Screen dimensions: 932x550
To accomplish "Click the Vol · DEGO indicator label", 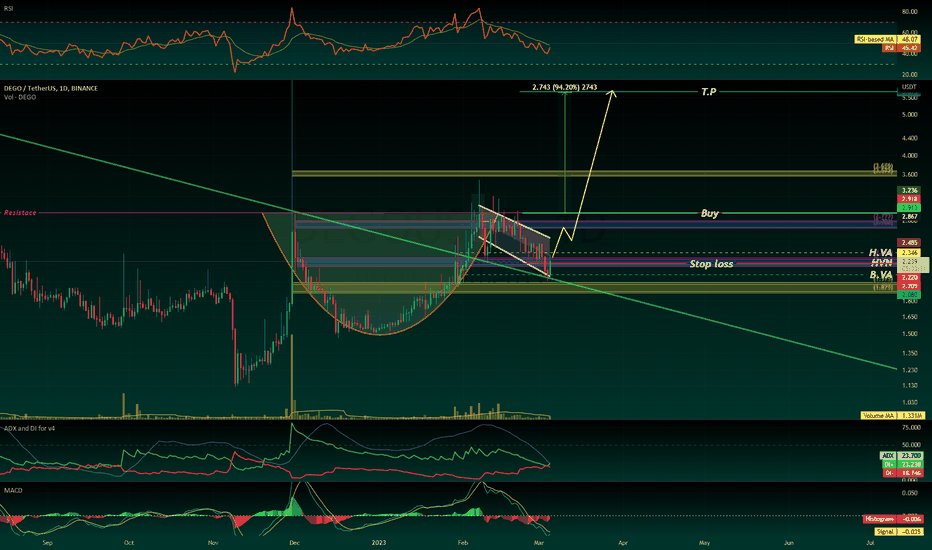I will click(x=20, y=97).
